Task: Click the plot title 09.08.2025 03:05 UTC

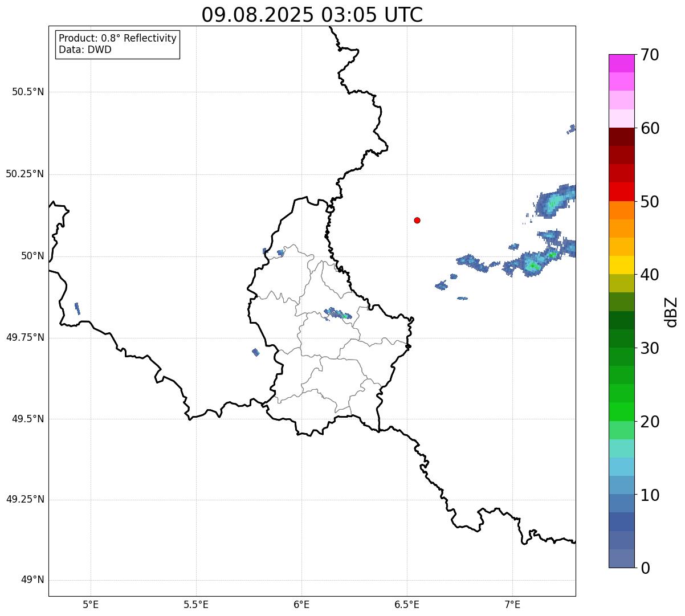Action: click(312, 15)
